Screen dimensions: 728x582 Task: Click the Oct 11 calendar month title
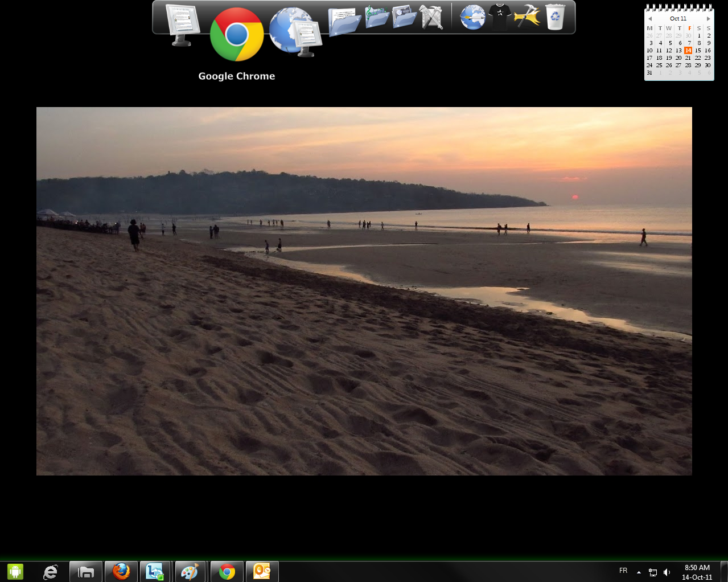pos(678,19)
